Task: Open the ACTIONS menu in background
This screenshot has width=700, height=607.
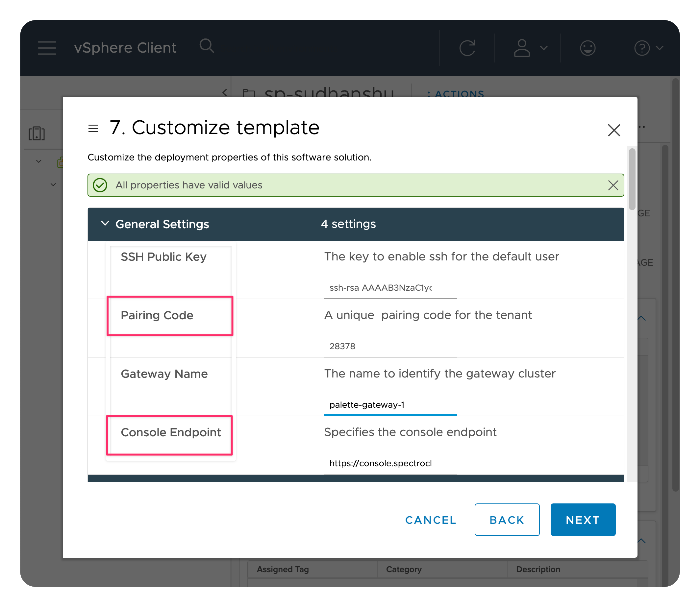Action: tap(456, 93)
